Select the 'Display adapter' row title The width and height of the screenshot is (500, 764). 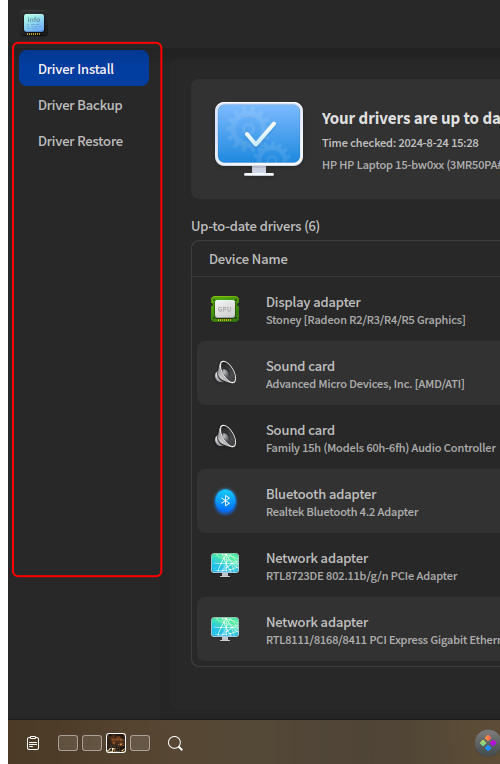coord(313,303)
